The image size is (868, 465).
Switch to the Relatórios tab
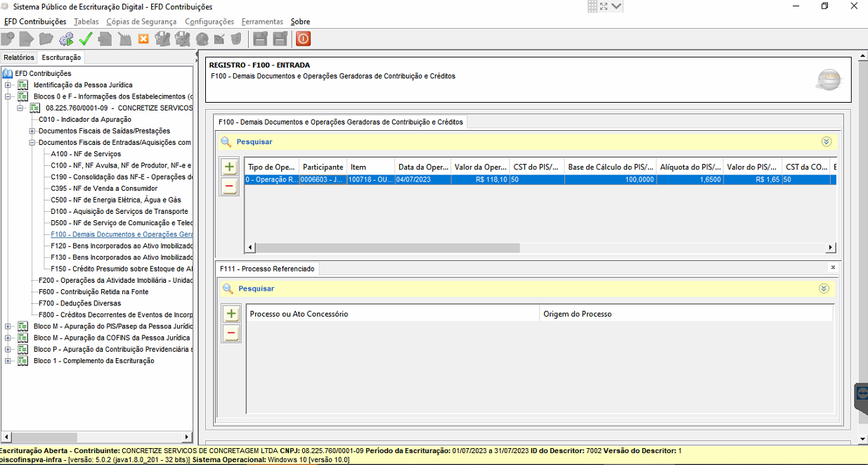tap(19, 58)
